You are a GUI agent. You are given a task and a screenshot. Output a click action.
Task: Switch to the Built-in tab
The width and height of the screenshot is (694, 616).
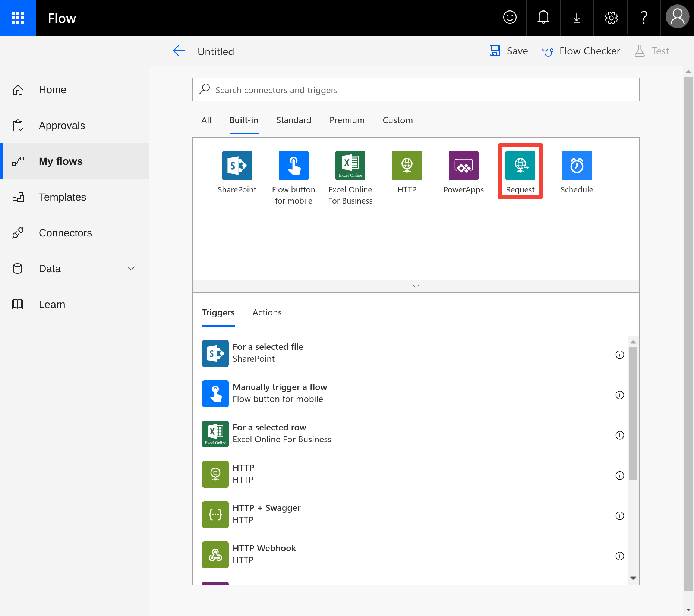coord(244,120)
